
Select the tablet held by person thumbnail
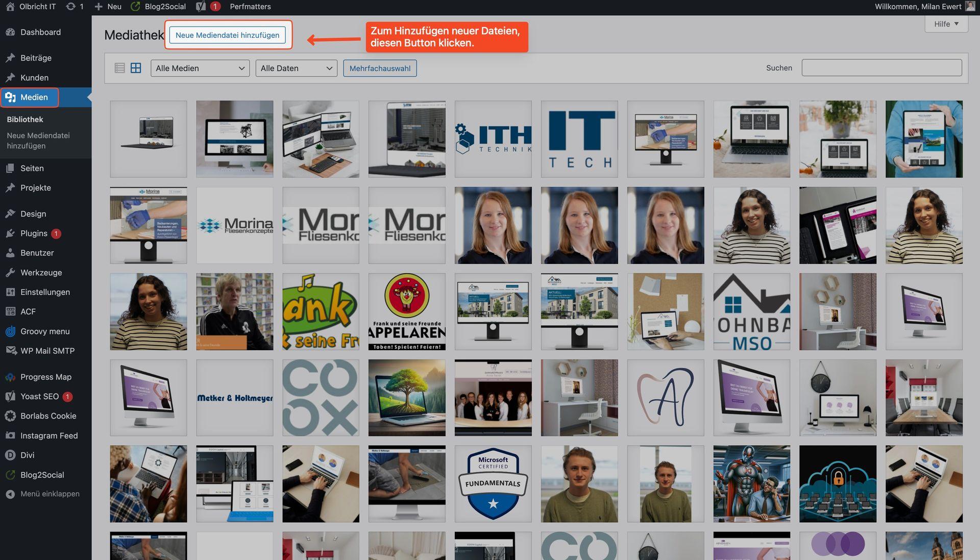click(x=924, y=139)
